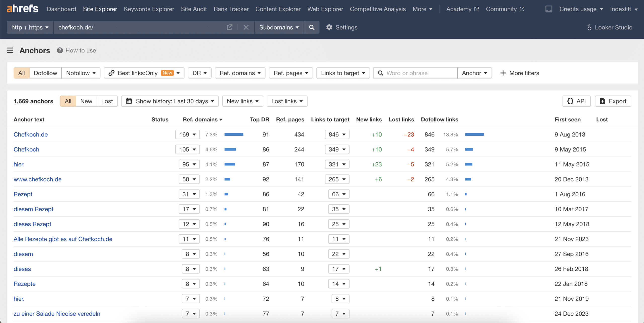Viewport: 644px width, 323px height.
Task: Expand 31 ref. domains for Rezept
Action: 189,194
